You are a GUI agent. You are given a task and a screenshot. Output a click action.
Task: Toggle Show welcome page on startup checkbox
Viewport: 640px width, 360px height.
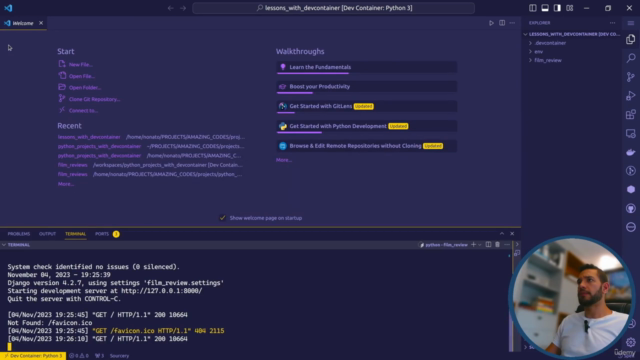222,218
